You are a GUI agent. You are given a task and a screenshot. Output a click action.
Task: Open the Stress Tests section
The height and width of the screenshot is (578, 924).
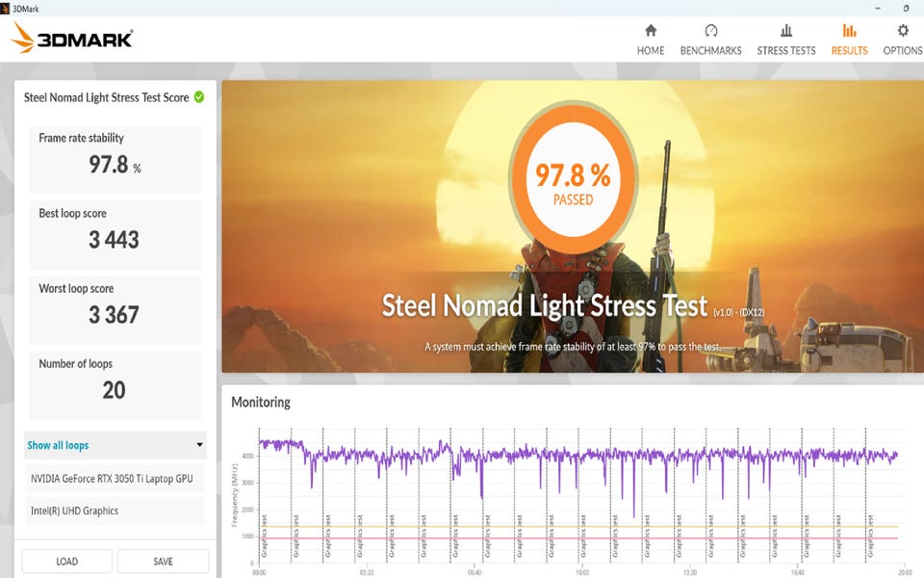point(786,39)
